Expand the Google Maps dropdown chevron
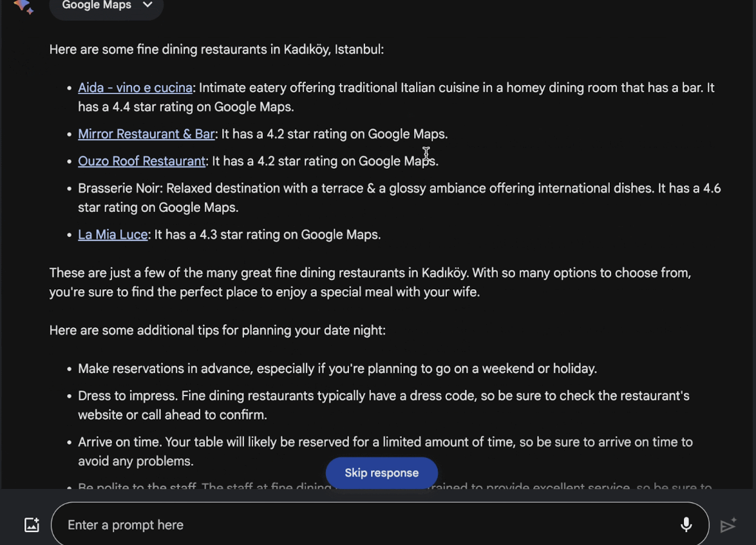 [147, 5]
